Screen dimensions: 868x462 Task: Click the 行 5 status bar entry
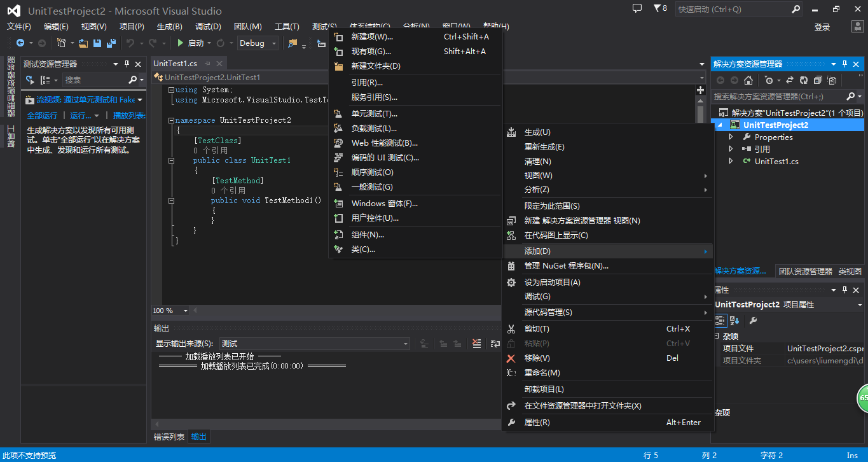(x=651, y=455)
